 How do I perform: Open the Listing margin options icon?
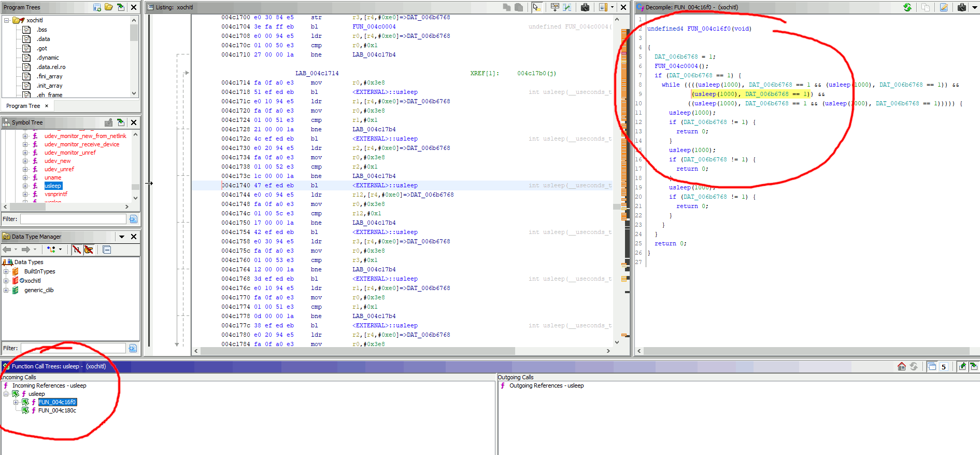pos(603,7)
